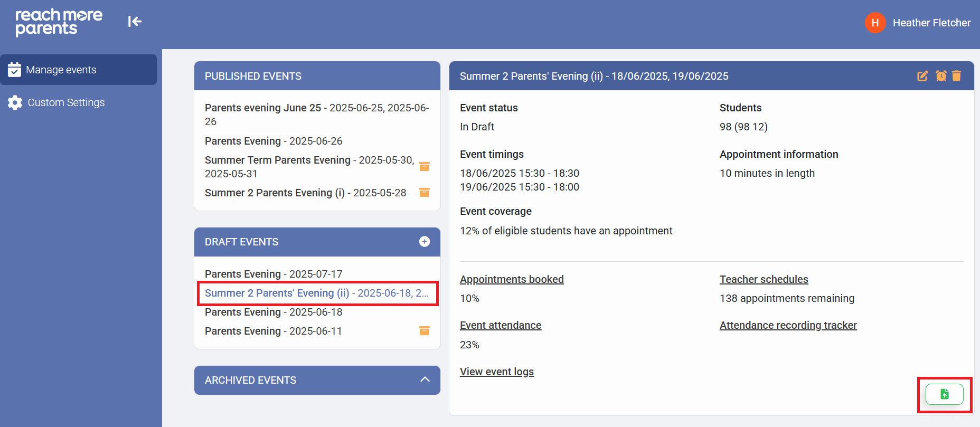Expand the Archived Events section chevron
Screen dimensions: 980x427
[x=425, y=380]
